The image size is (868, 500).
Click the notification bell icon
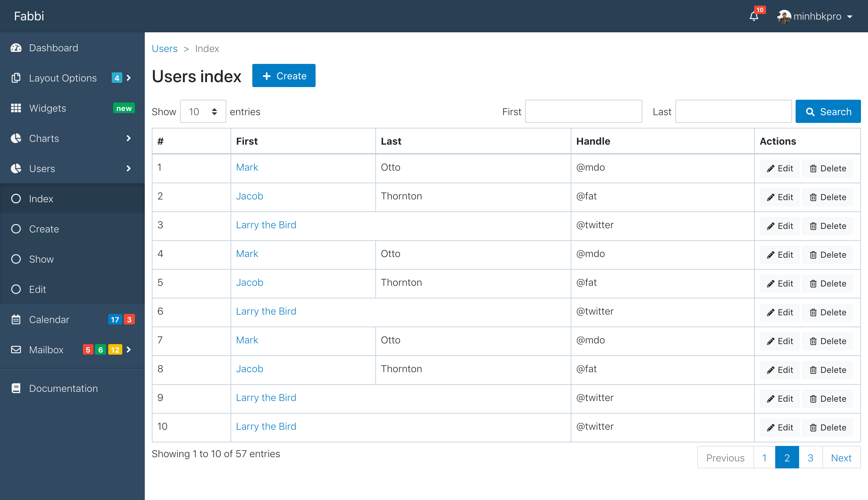[x=754, y=16]
